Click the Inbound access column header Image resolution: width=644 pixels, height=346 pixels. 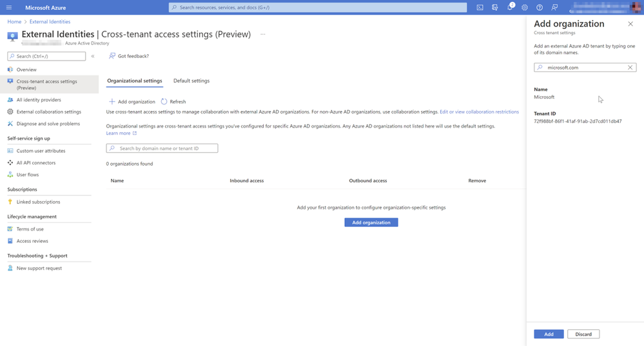click(x=246, y=180)
